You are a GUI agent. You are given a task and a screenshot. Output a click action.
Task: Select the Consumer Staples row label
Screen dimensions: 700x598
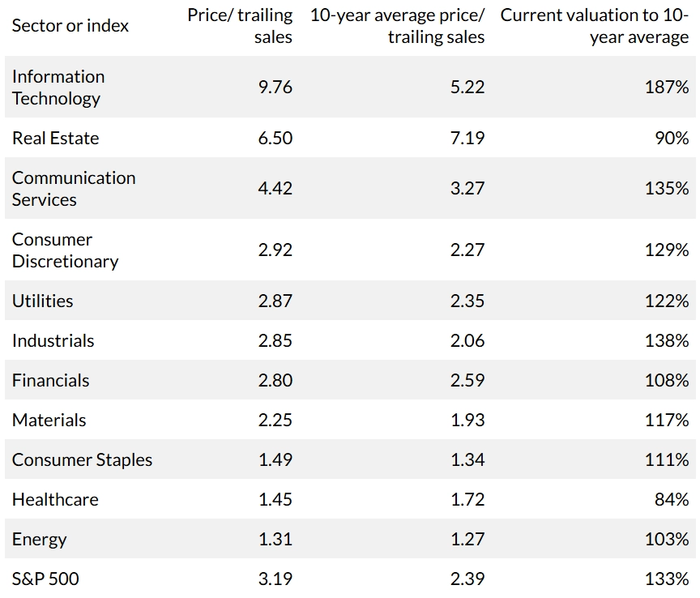(x=82, y=459)
